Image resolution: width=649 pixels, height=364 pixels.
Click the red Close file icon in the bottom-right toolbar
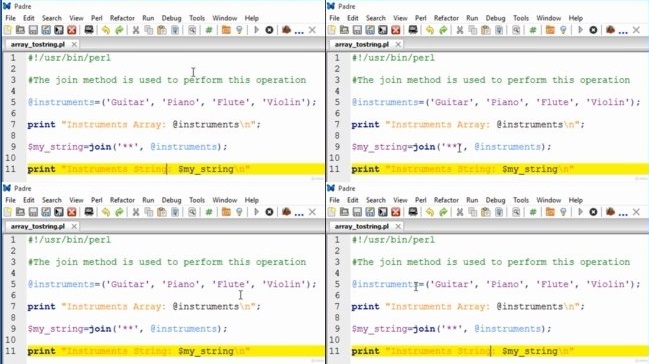tap(396, 212)
